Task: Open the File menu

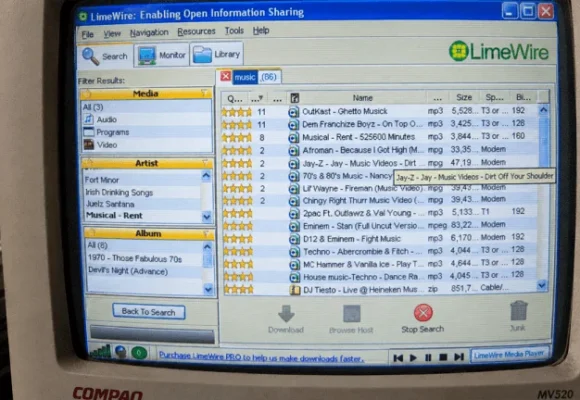Action: point(87,35)
